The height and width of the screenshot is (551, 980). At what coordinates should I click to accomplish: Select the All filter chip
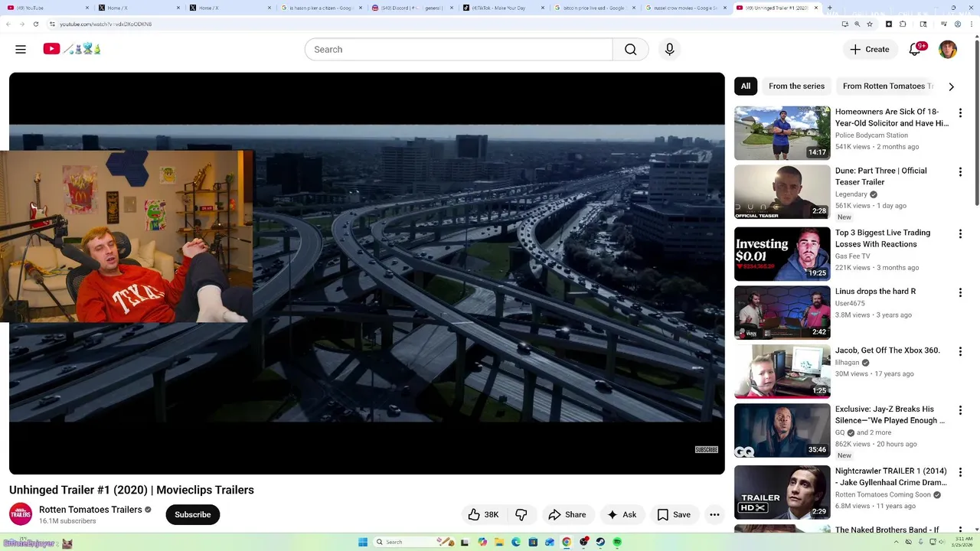746,86
